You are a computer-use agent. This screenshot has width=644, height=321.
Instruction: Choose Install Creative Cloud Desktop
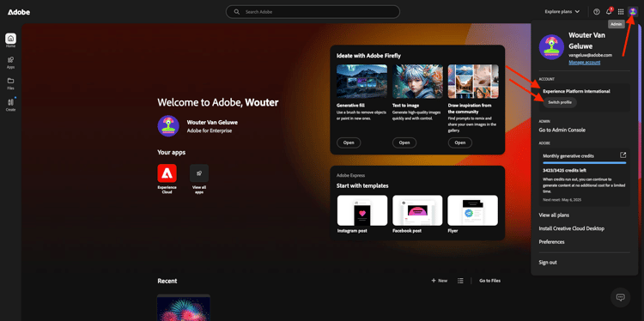(x=571, y=228)
